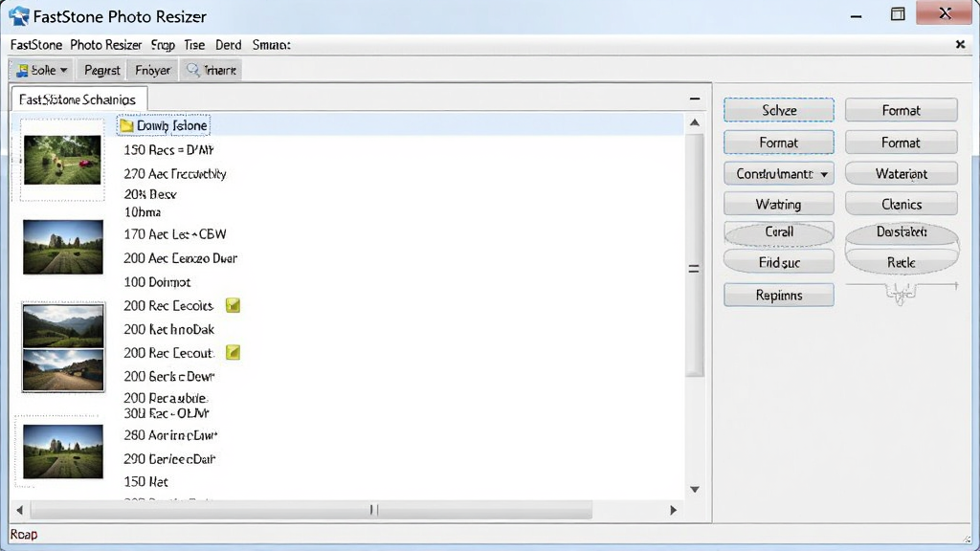Click the FastStone app icon in title bar
This screenshot has width=980, height=551.
pyautogui.click(x=19, y=16)
